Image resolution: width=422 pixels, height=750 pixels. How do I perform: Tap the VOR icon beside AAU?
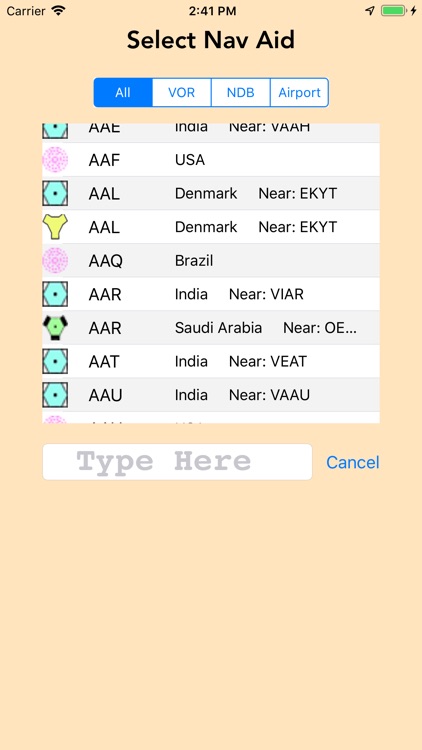coord(55,395)
